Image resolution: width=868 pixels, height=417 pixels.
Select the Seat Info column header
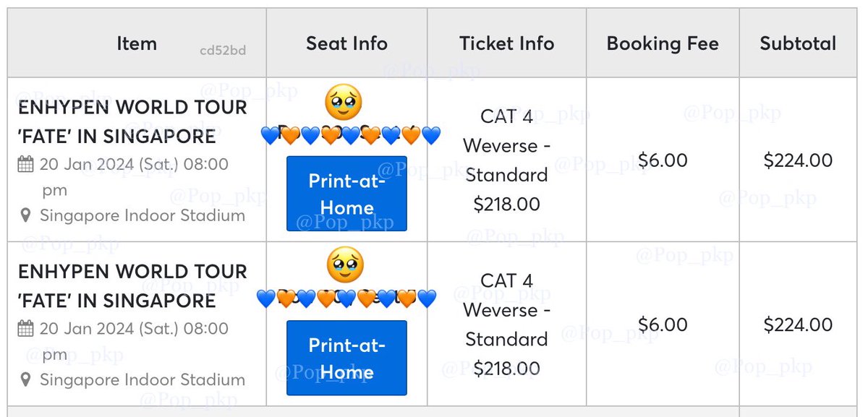(346, 43)
